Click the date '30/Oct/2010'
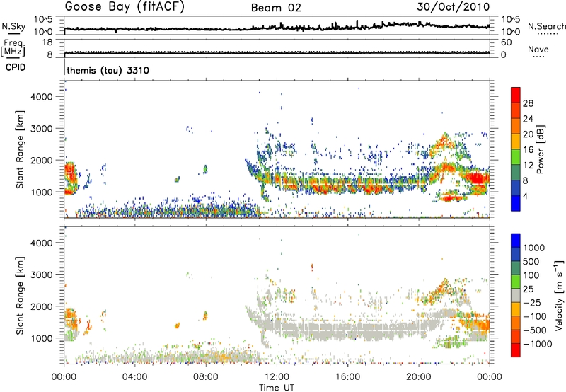The height and width of the screenshot is (392, 566). [454, 7]
